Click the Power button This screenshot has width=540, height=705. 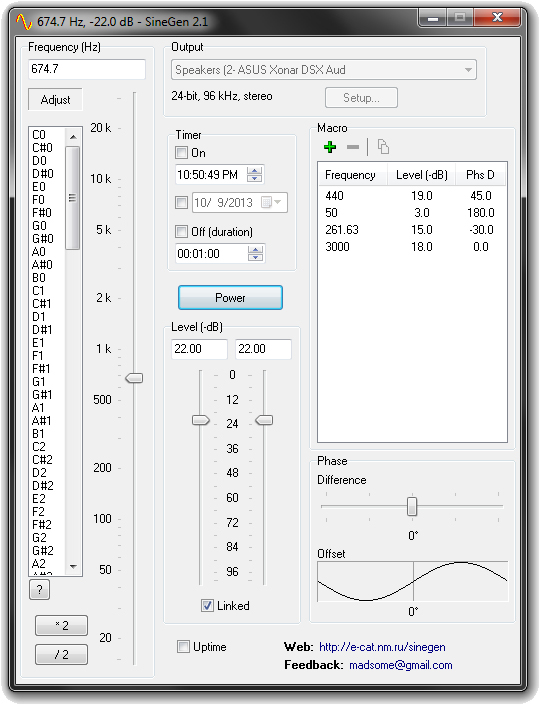pyautogui.click(x=230, y=298)
